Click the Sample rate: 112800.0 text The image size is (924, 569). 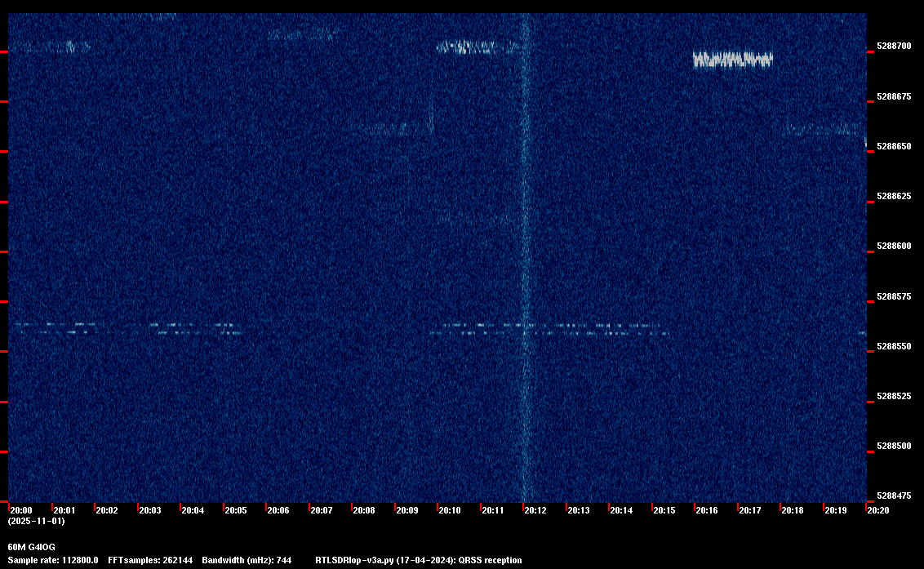pyautogui.click(x=53, y=560)
